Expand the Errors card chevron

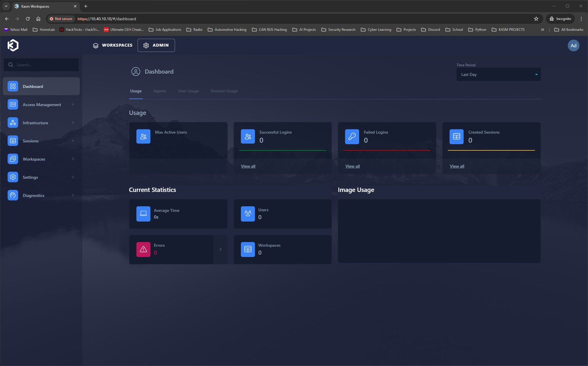click(x=220, y=249)
